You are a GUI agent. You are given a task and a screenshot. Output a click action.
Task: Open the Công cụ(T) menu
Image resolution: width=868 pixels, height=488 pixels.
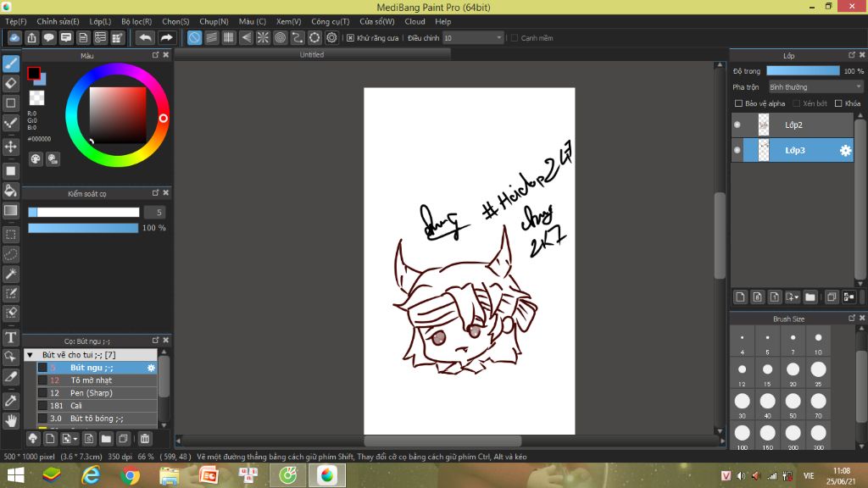pyautogui.click(x=331, y=21)
